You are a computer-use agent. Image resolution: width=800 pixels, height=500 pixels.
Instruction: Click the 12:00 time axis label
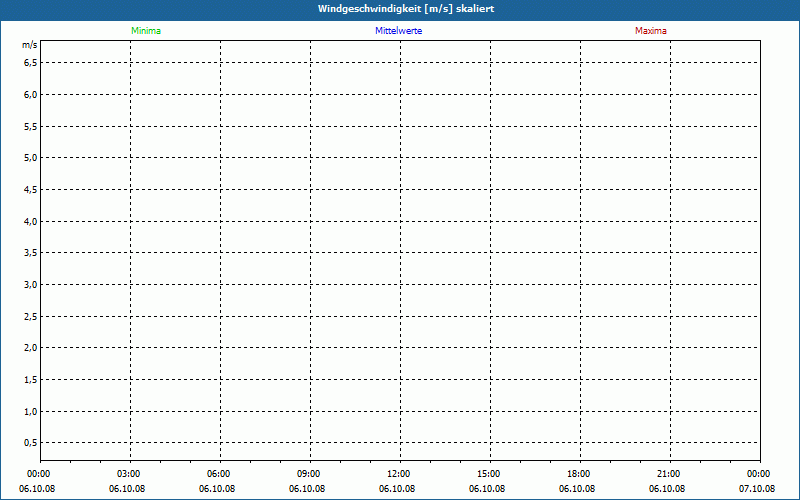[x=398, y=474]
